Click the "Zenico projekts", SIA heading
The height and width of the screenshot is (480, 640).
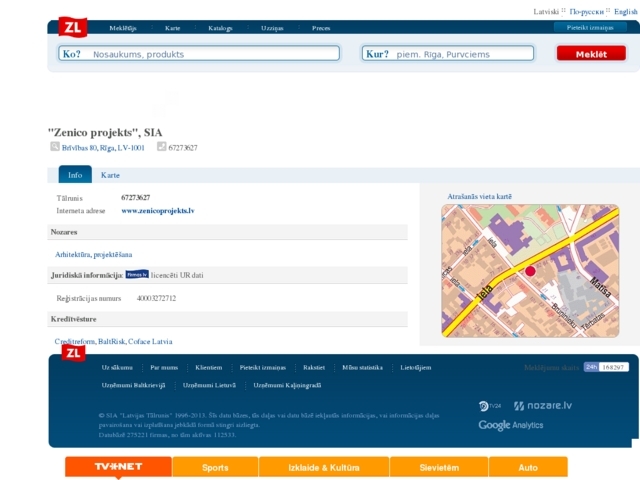click(105, 132)
